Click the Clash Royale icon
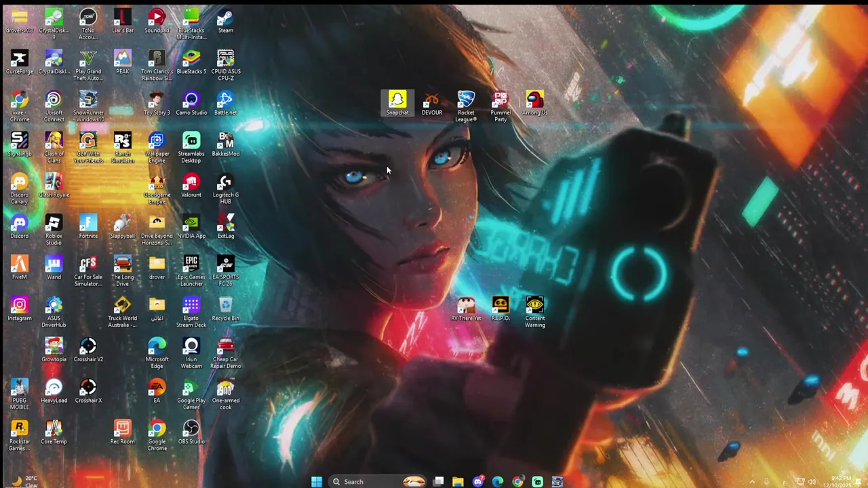The image size is (868, 488). point(54,186)
